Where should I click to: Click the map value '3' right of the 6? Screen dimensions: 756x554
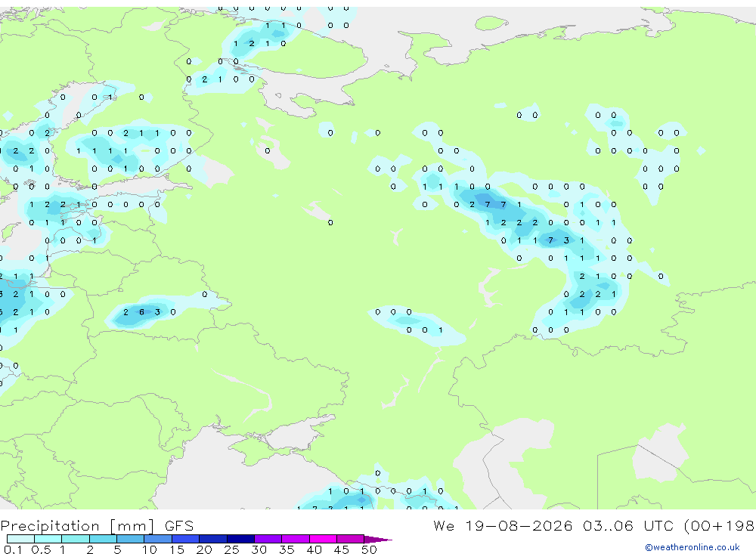pyautogui.click(x=157, y=312)
